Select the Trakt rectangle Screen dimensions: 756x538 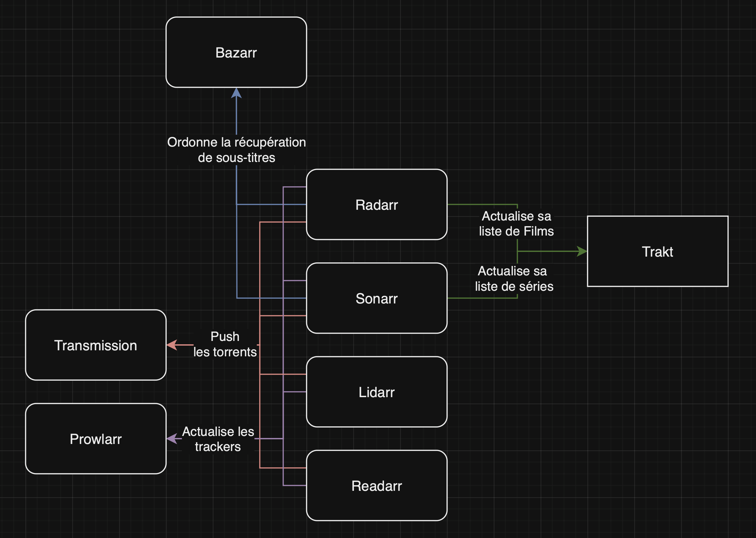(658, 252)
